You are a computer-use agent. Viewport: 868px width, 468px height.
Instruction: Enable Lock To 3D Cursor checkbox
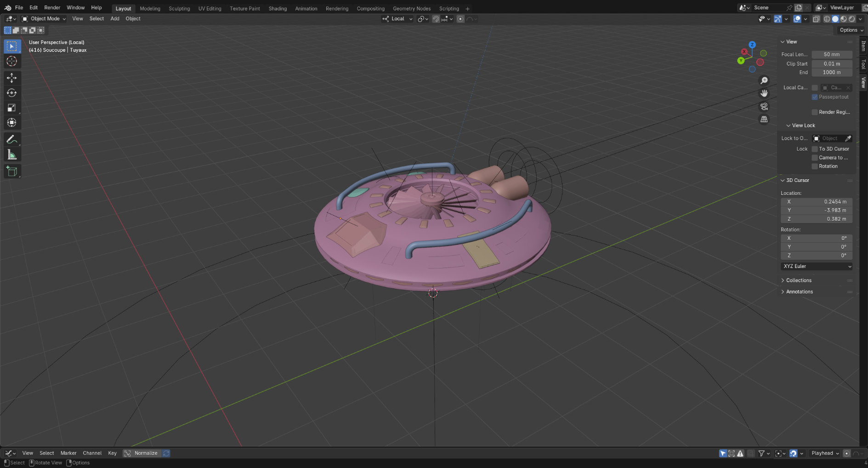[x=815, y=149]
